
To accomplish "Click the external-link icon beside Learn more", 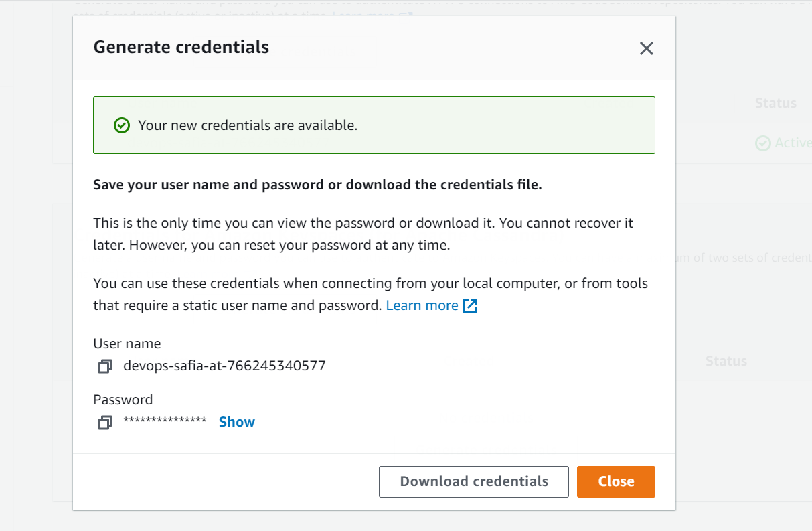I will click(470, 306).
